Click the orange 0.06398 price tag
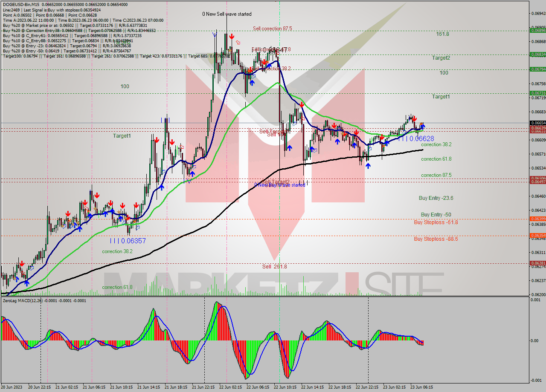Viewport: 546px width, 392px height. [537, 219]
